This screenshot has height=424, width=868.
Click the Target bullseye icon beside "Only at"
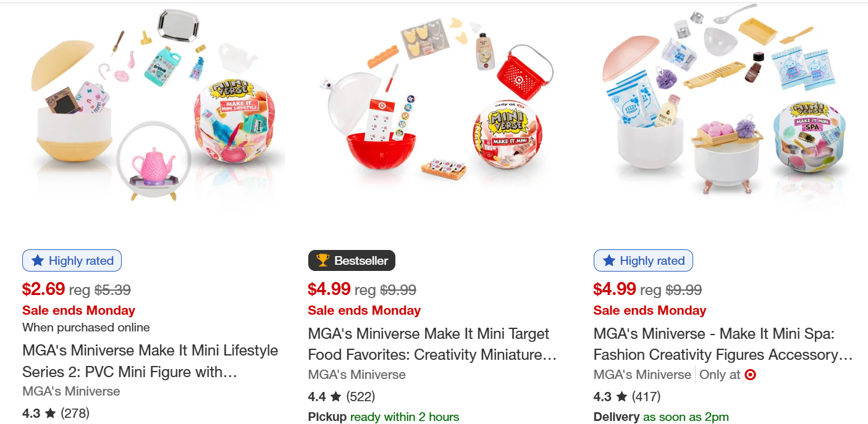click(x=750, y=375)
